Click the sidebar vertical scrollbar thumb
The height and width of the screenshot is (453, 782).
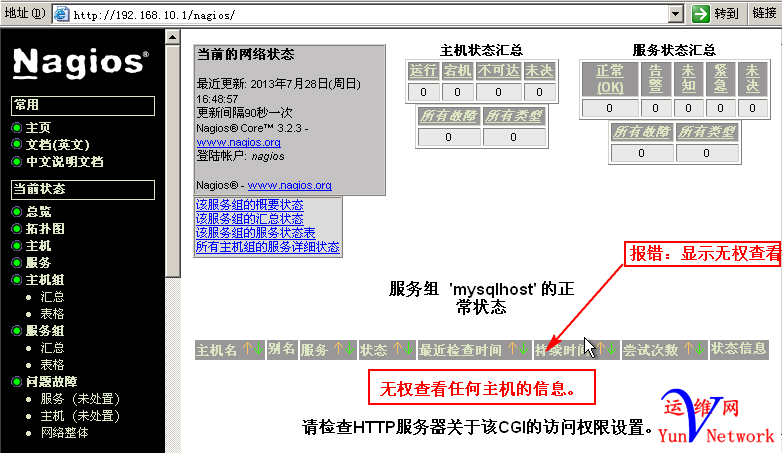pyautogui.click(x=173, y=161)
